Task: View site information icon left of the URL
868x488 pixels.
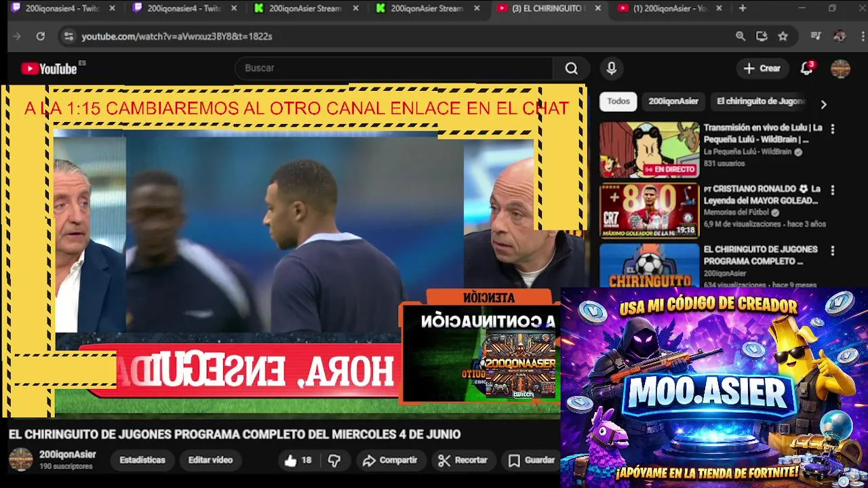Action: [x=68, y=37]
